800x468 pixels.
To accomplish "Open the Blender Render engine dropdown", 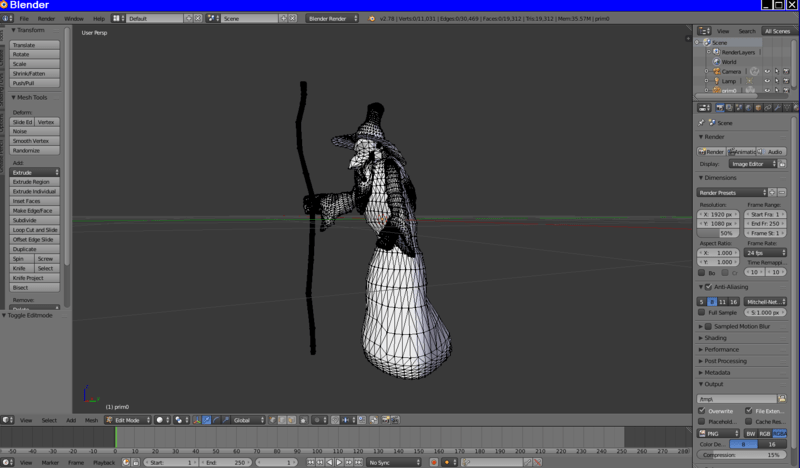I will [332, 18].
